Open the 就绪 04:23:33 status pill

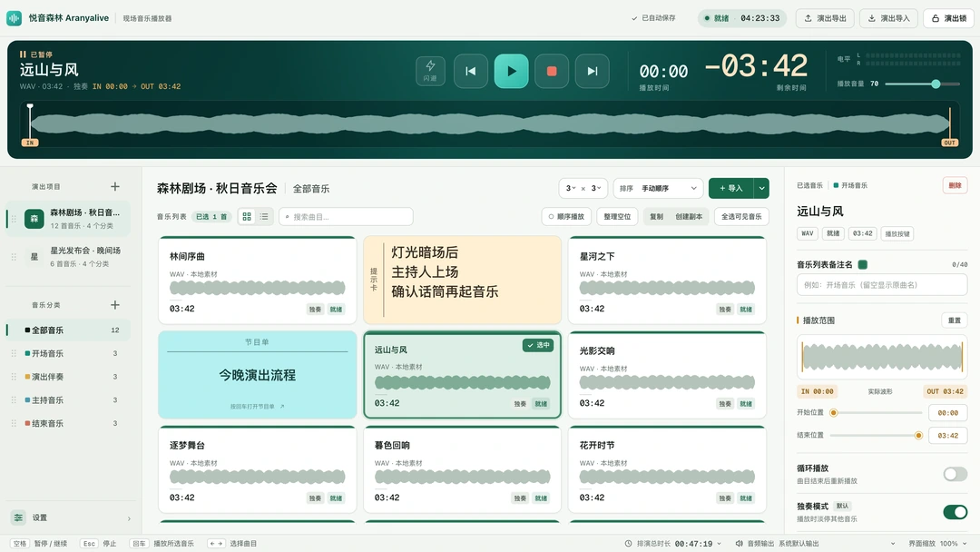coord(742,18)
